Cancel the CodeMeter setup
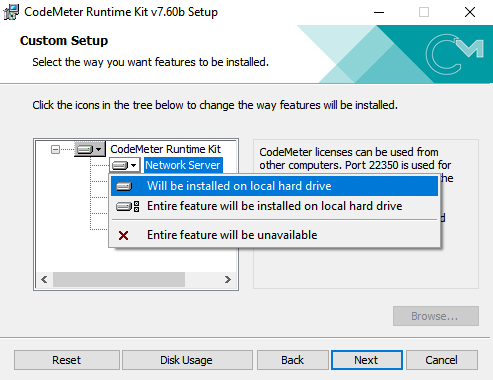The width and height of the screenshot is (493, 380). coord(442,360)
